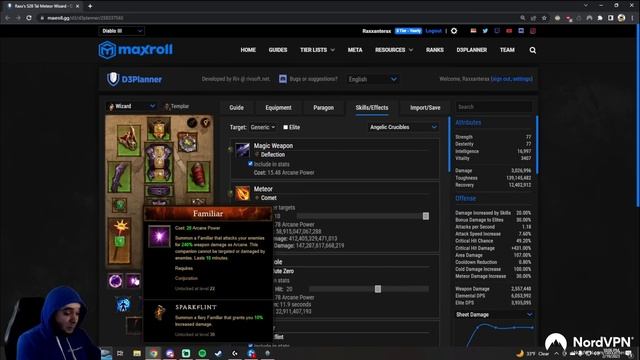Open the site search magnifier icon
Screen dimensions: 640x360
[533, 50]
